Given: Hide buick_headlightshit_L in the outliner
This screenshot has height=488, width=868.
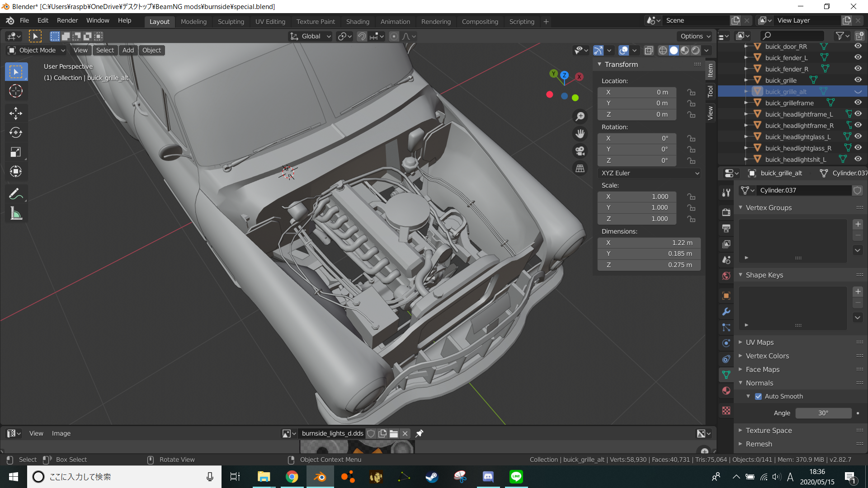Looking at the screenshot, I should pos(858,159).
